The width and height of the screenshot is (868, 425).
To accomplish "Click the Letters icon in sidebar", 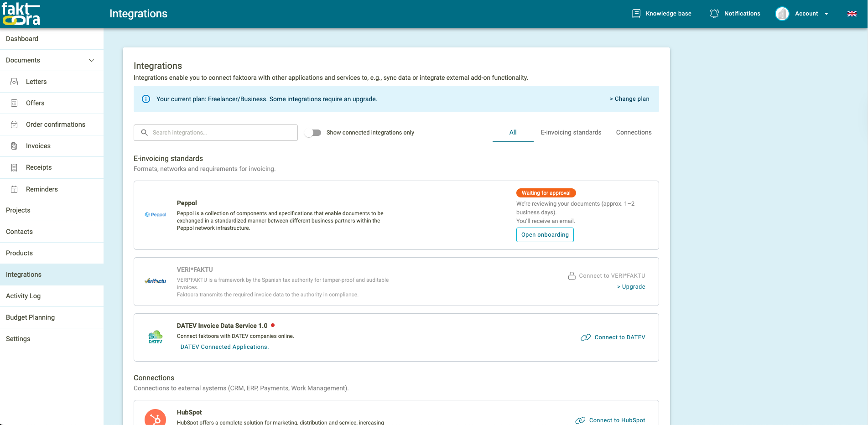I will pos(14,82).
